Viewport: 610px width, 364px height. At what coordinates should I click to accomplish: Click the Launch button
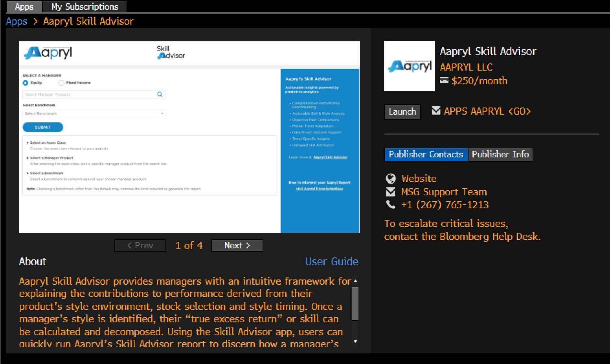pos(402,112)
